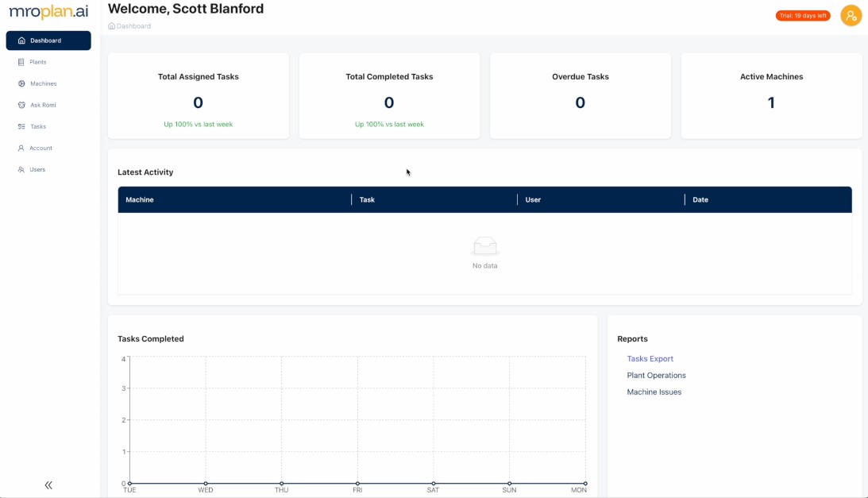Click the Dashboard breadcrumb link
Image resolution: width=868 pixels, height=498 pixels.
[x=133, y=26]
